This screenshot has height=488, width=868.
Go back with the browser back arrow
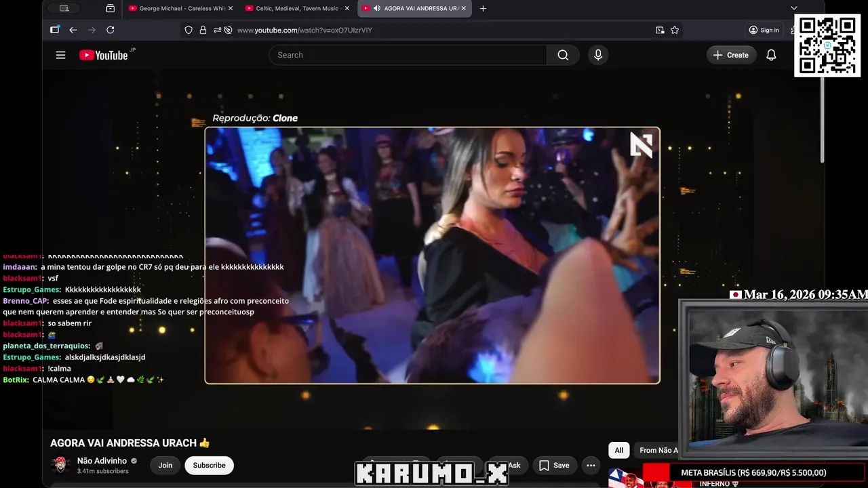pos(73,30)
